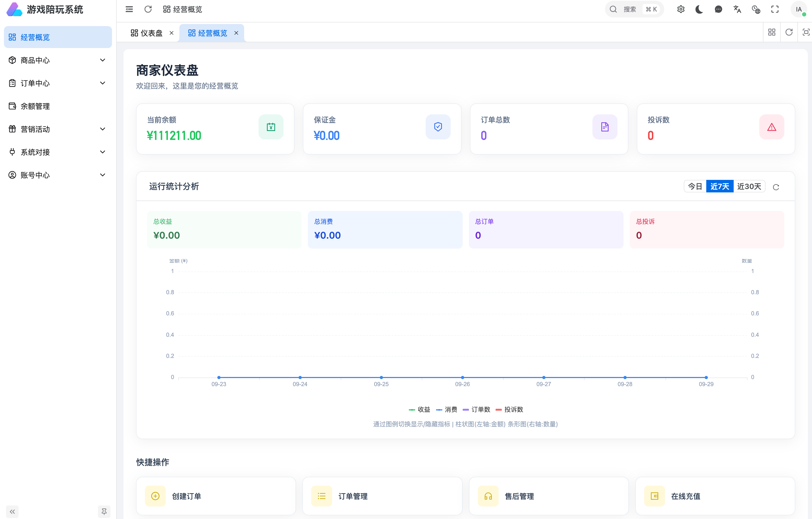Viewport: 812px width, 519px height.
Task: Select the 今日 time range
Action: 695,186
